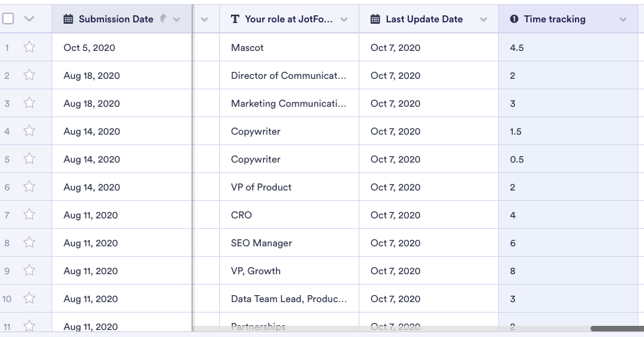The image size is (644, 337).
Task: Star the Oct 5, 2020 submission row
Action: click(29, 47)
